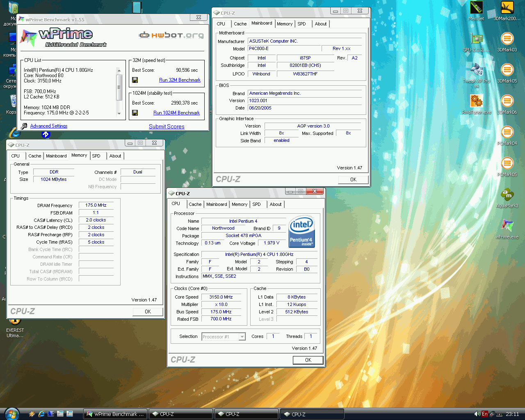Switch to CPU tab in Memory CPU-Z window
Image resolution: width=525 pixels, height=420 pixels.
[16, 156]
